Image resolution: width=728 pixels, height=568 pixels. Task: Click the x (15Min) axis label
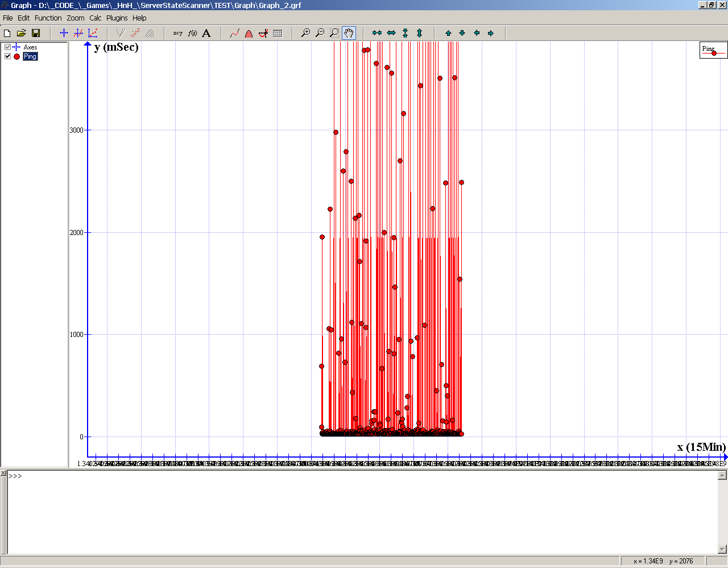coord(701,447)
